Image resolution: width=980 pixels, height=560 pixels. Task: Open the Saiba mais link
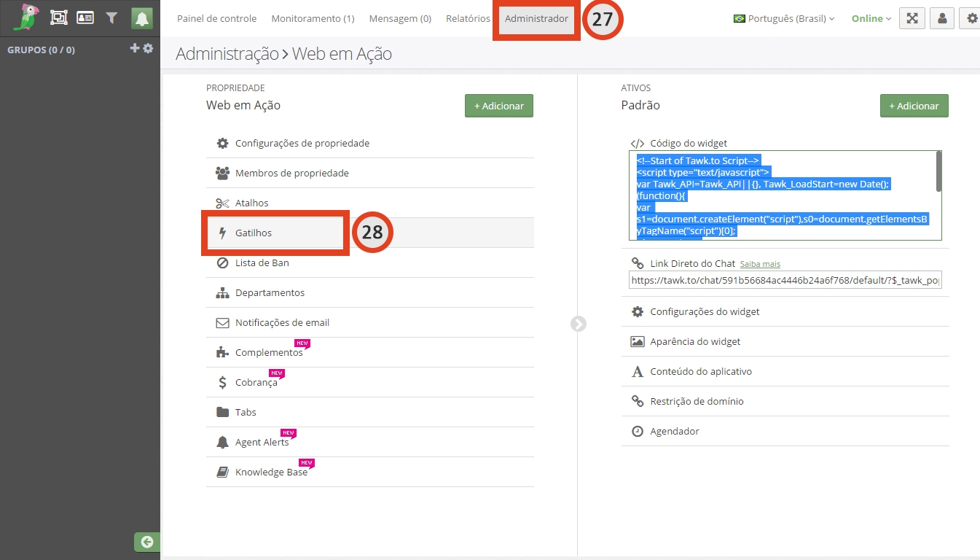(760, 264)
